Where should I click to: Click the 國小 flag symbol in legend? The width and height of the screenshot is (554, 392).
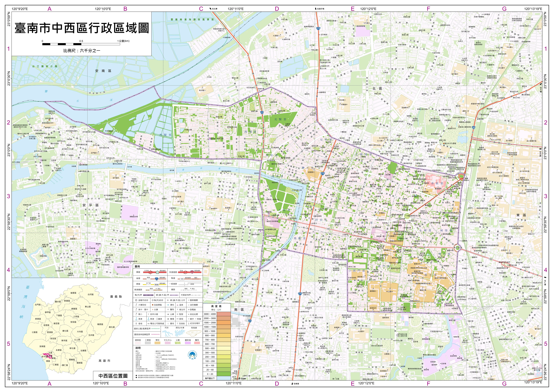[x=136, y=314]
